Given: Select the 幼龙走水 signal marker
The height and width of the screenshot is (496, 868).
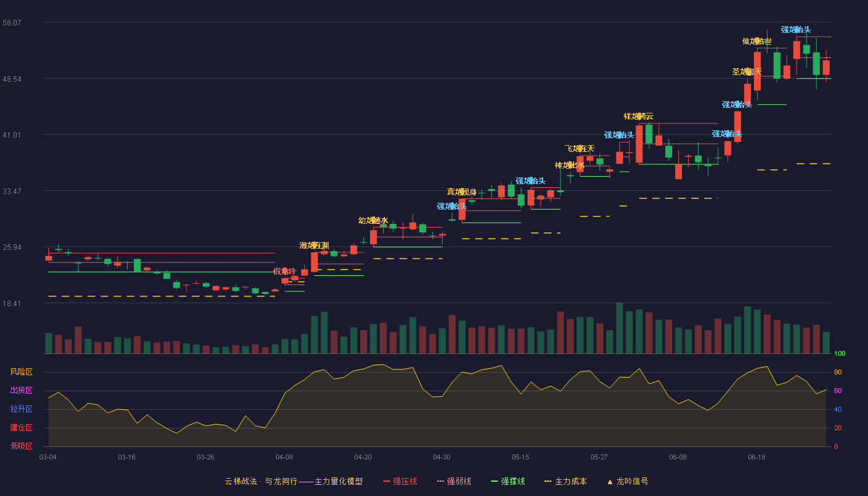Looking at the screenshot, I should click(373, 220).
